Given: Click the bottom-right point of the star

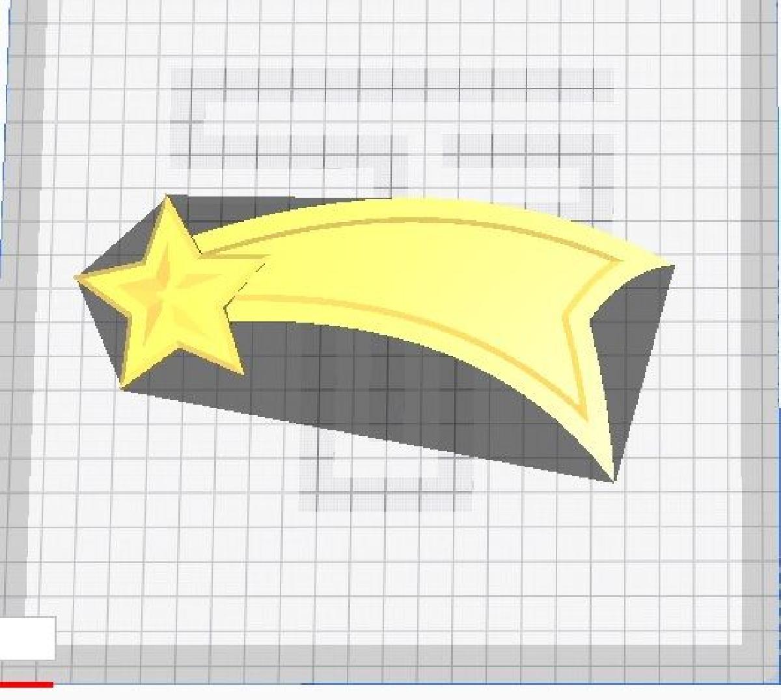Looking at the screenshot, I should pyautogui.click(x=242, y=375).
